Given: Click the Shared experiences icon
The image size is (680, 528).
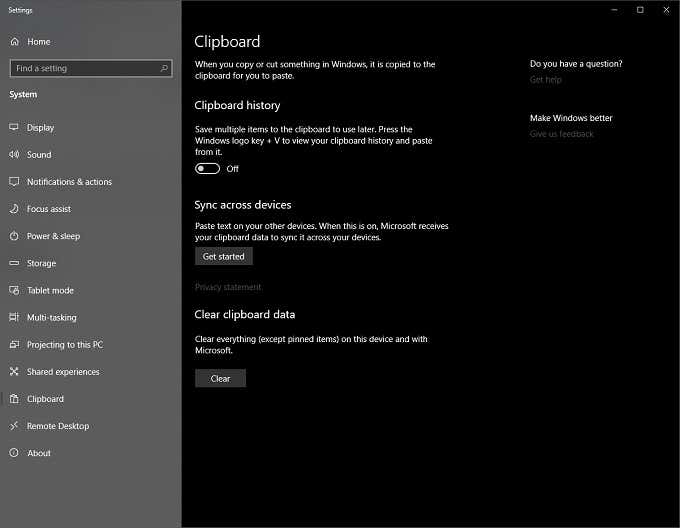Looking at the screenshot, I should [x=15, y=372].
